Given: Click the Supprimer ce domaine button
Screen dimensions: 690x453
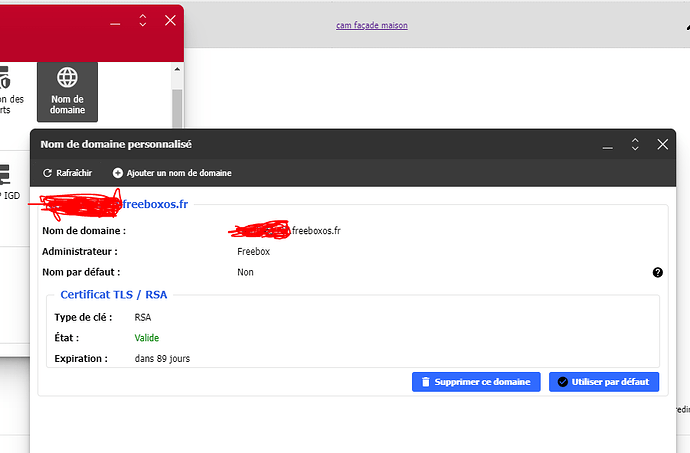Looking at the screenshot, I should click(476, 382).
